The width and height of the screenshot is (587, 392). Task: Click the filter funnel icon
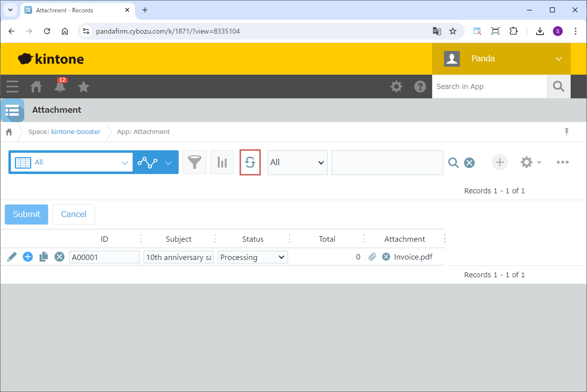click(x=195, y=162)
